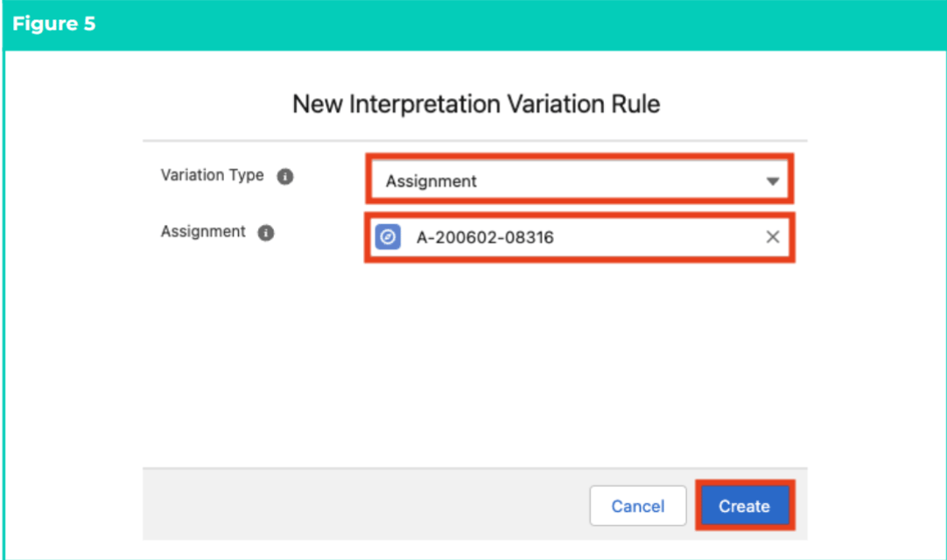The width and height of the screenshot is (947, 560).
Task: Click the Figure 5 caption text
Action: point(53,24)
